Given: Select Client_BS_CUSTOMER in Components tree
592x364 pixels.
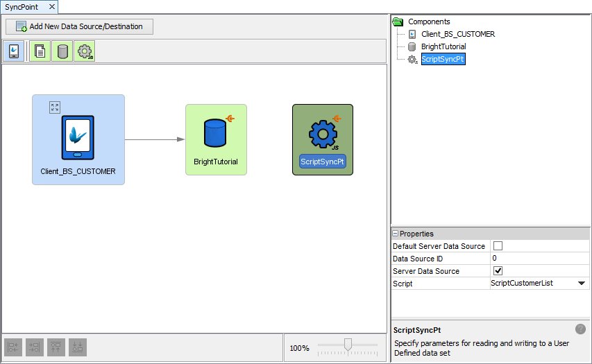Looking at the screenshot, I should pyautogui.click(x=457, y=34).
